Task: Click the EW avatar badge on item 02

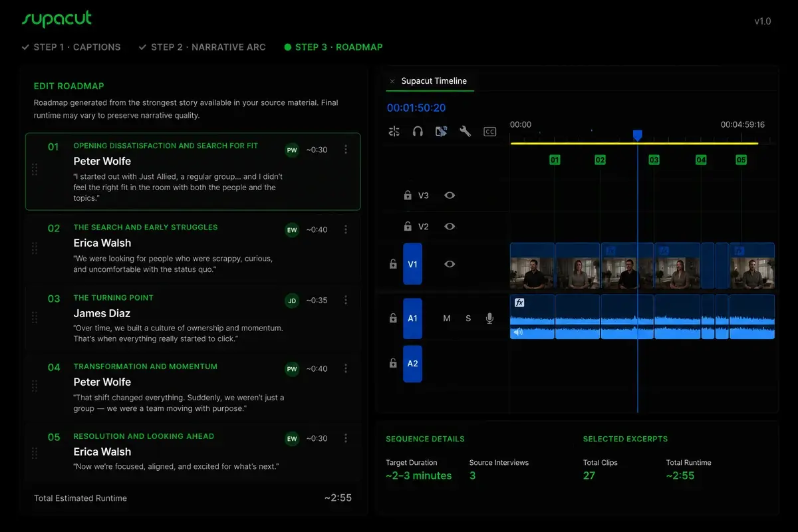Action: point(292,230)
